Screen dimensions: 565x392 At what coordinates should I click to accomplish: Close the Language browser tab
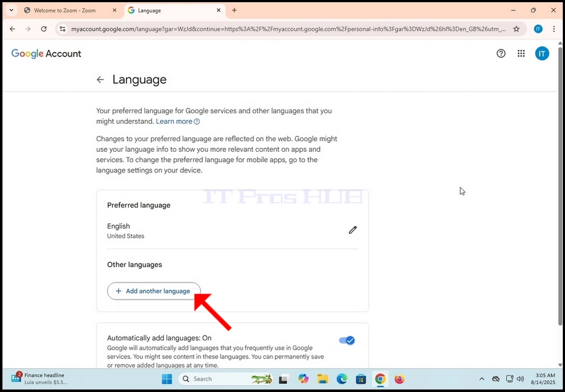[x=218, y=10]
